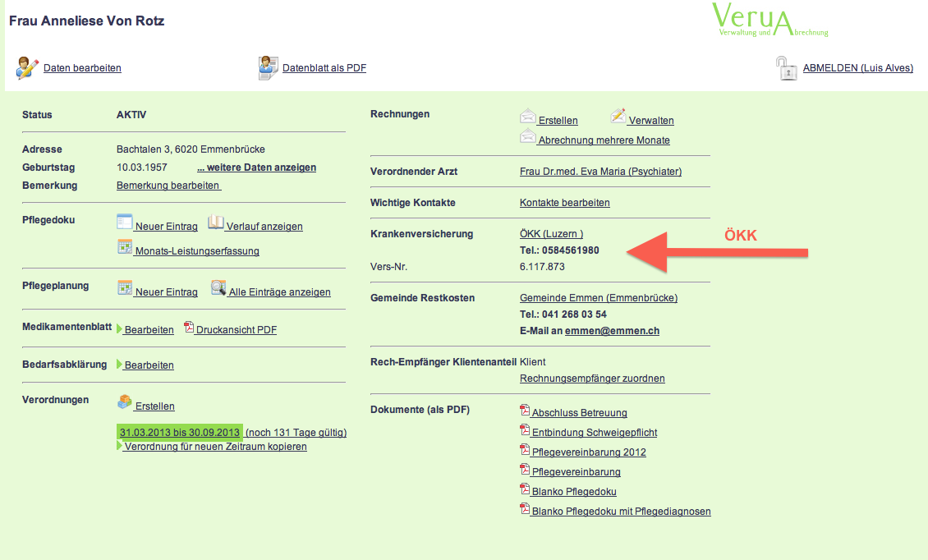The height and width of the screenshot is (560, 928).
Task: Open the ÖKK (Luzern) insurance link
Action: point(551,234)
